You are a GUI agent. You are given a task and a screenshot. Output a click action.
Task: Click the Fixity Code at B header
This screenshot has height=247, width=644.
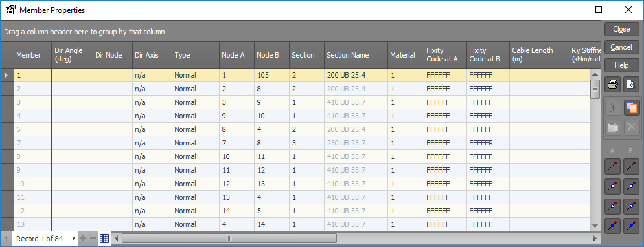tap(488, 55)
